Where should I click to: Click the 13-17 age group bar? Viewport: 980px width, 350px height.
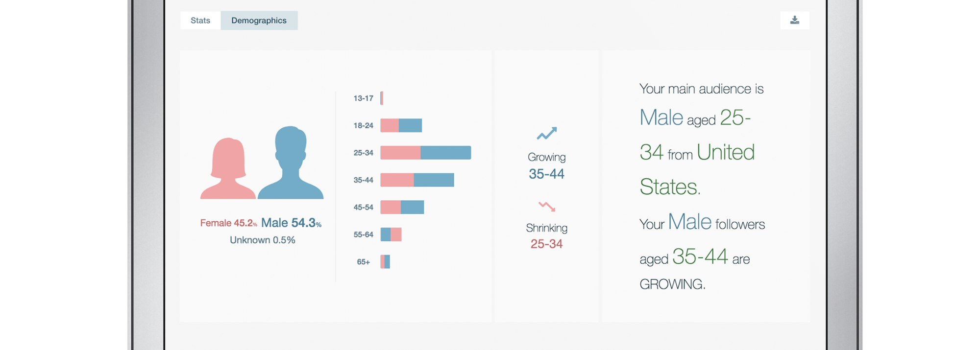[382, 98]
